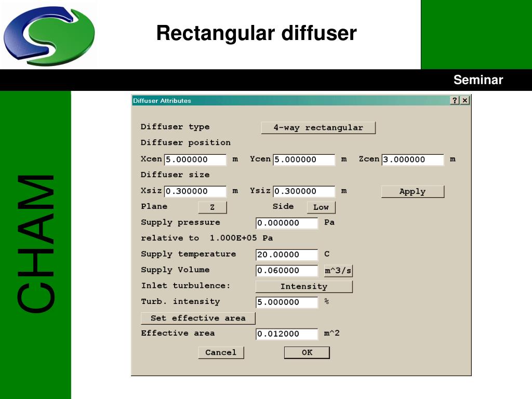Edit the Ycen position field
The width and height of the screenshot is (532, 399).
[304, 159]
